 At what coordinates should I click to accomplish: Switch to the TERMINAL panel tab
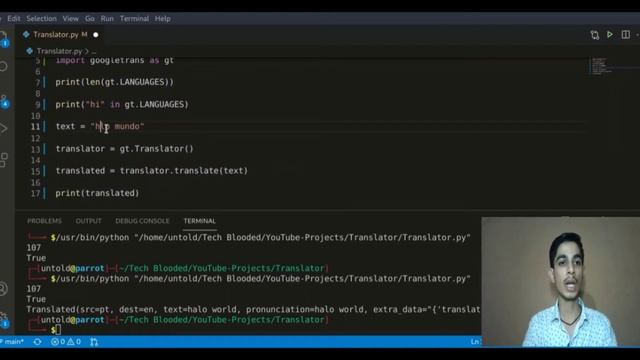pos(199,221)
